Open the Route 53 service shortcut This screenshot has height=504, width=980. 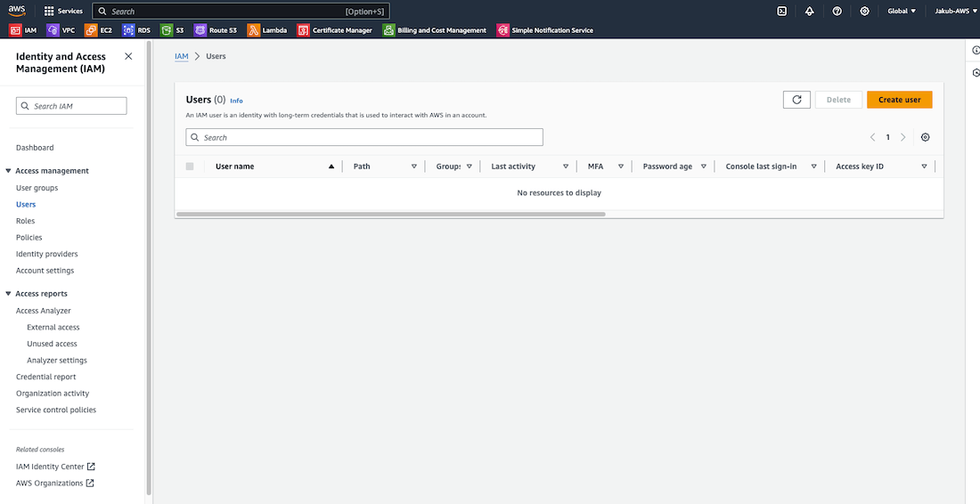pos(216,30)
